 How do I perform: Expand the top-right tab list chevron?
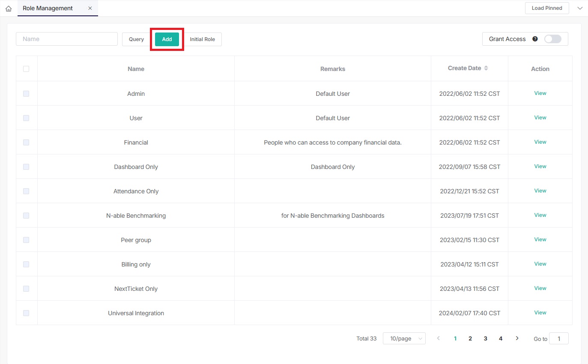coord(580,8)
